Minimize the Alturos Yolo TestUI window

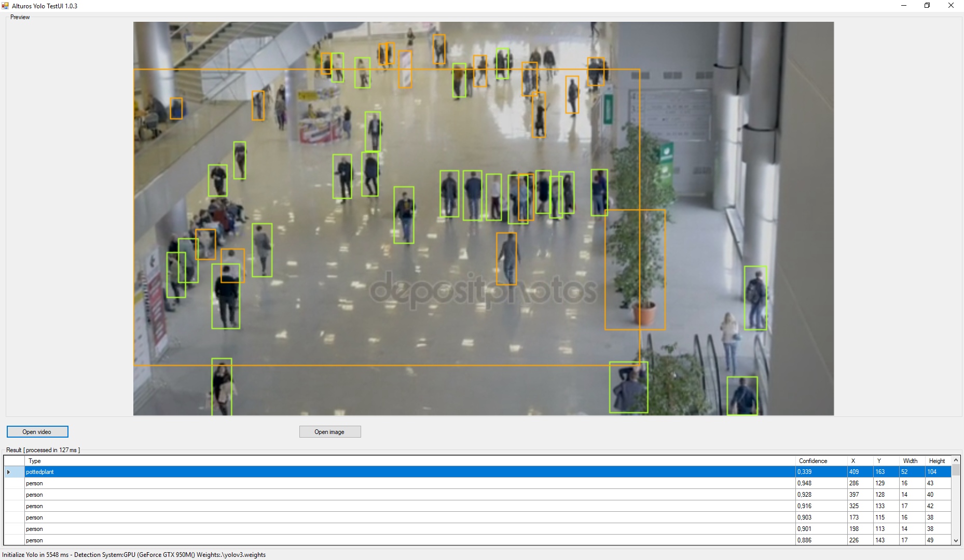point(904,6)
